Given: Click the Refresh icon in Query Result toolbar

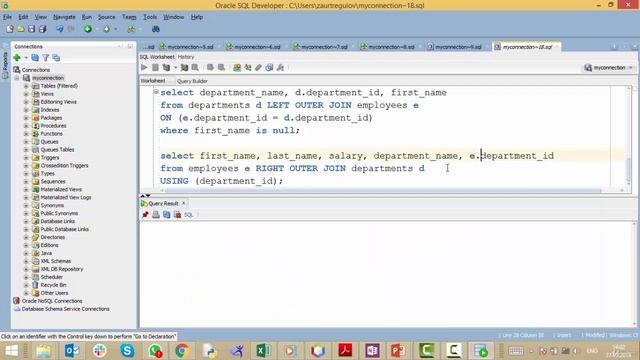Looking at the screenshot, I should pos(167,215).
